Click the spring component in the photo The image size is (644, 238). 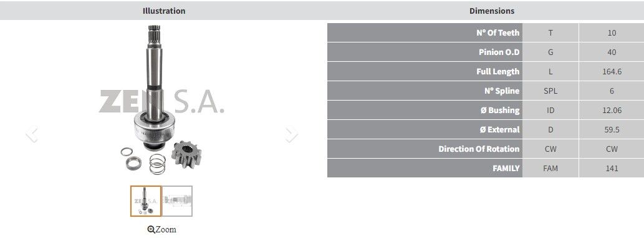coord(157,164)
